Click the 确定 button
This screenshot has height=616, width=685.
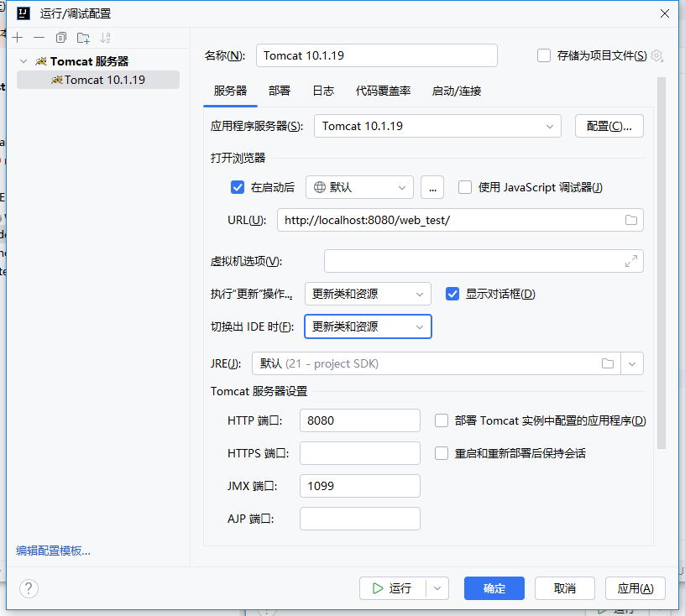[x=494, y=588]
